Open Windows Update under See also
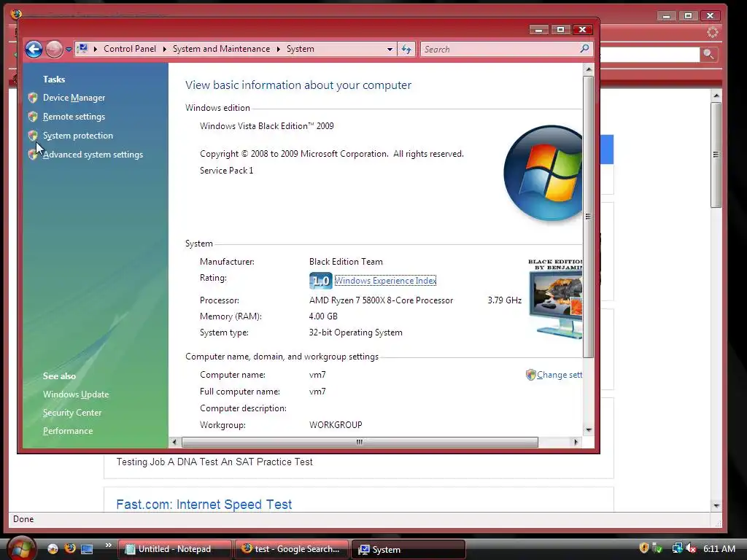Screen dimensions: 747x560 pyautogui.click(x=76, y=394)
